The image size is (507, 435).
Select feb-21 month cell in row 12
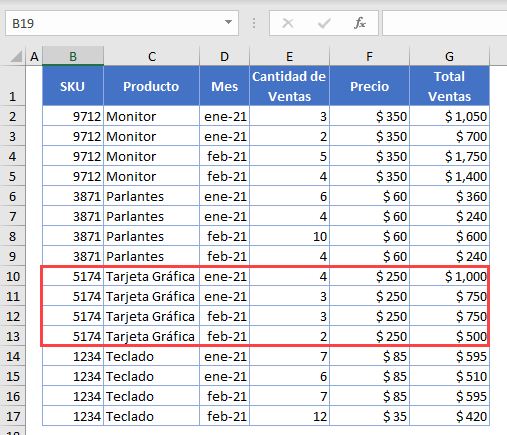tap(224, 316)
